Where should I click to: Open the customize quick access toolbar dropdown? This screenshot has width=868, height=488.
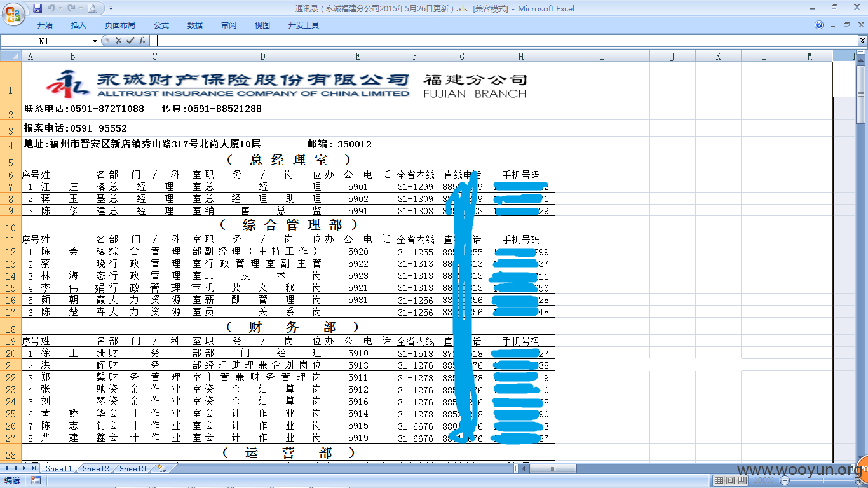click(x=111, y=8)
